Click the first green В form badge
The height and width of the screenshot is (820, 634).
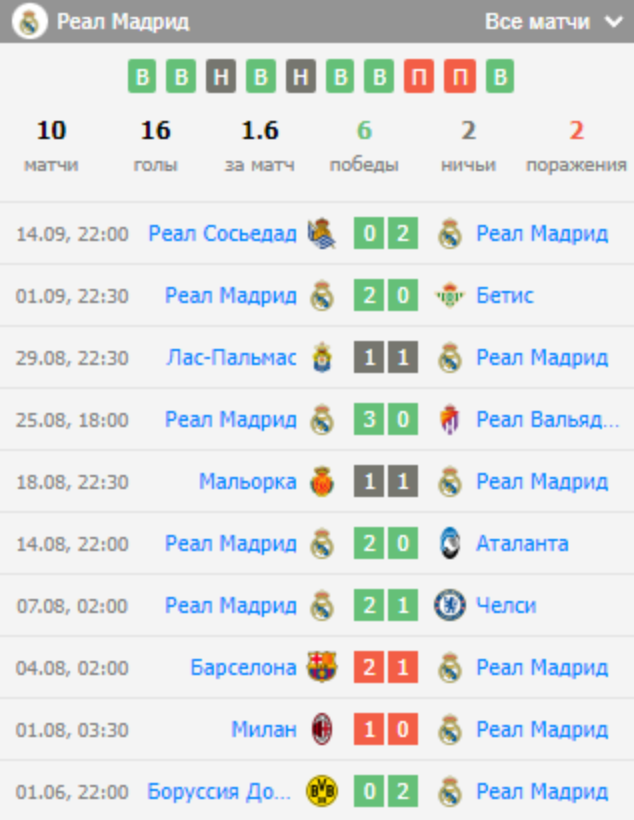(142, 76)
